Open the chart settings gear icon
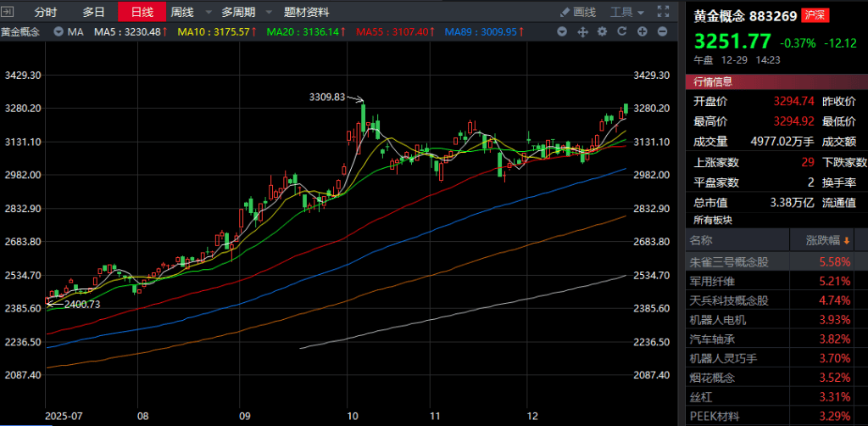Viewport: 868px width, 426px height. tap(602, 31)
